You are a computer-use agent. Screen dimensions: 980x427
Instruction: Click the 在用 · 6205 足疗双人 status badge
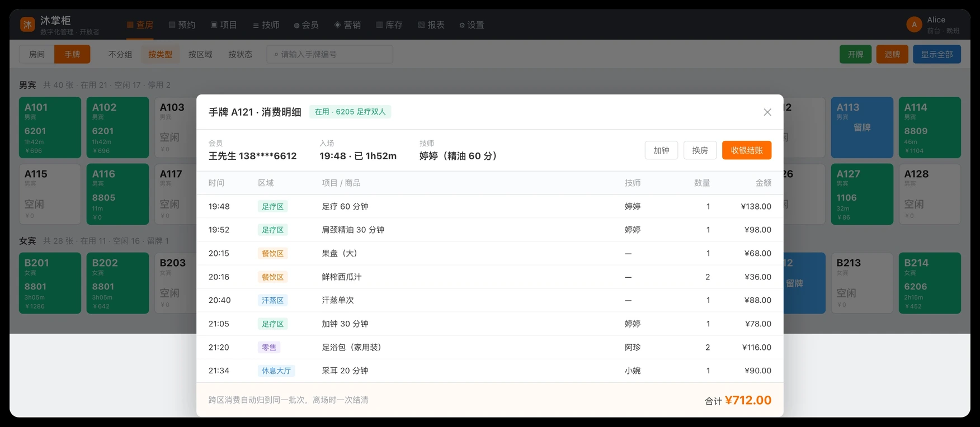[350, 112]
